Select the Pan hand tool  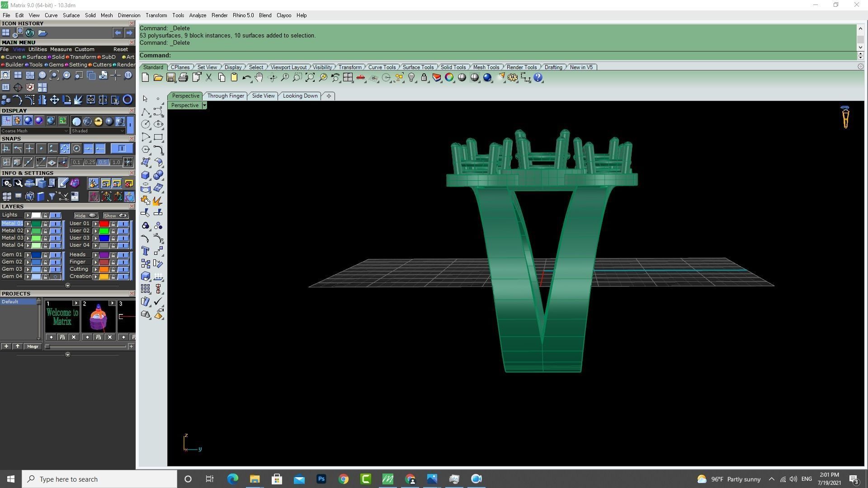[x=259, y=78]
